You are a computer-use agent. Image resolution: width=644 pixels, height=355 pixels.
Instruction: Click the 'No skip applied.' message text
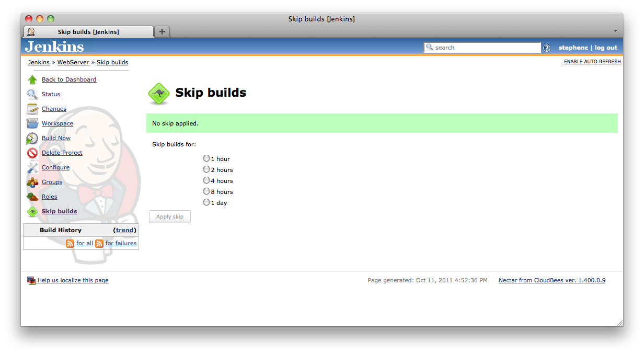point(175,123)
